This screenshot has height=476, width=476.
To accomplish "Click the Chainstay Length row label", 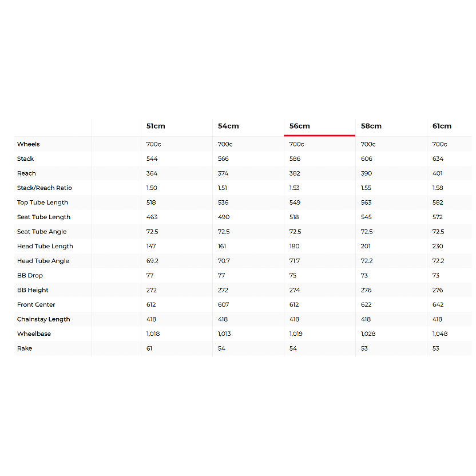I will [43, 319].
